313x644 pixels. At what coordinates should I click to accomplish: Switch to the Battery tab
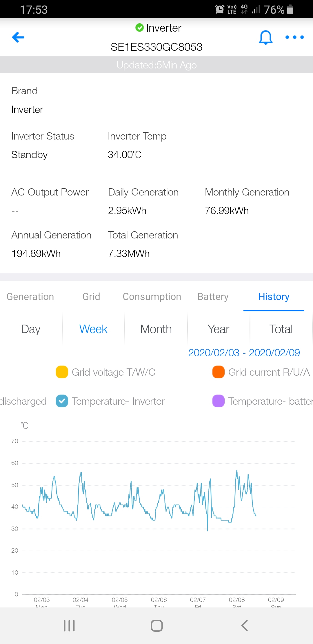[213, 297]
